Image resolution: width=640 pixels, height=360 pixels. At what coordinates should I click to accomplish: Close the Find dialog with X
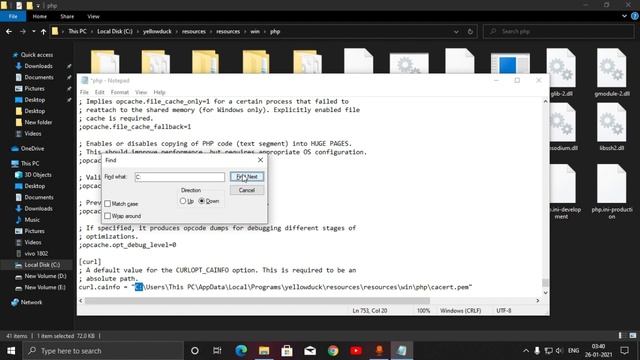coord(260,160)
